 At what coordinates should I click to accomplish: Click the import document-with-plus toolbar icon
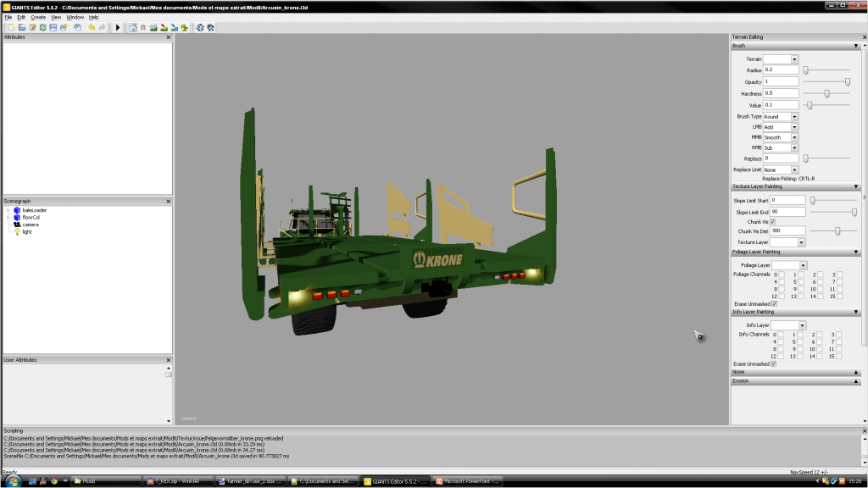click(77, 28)
